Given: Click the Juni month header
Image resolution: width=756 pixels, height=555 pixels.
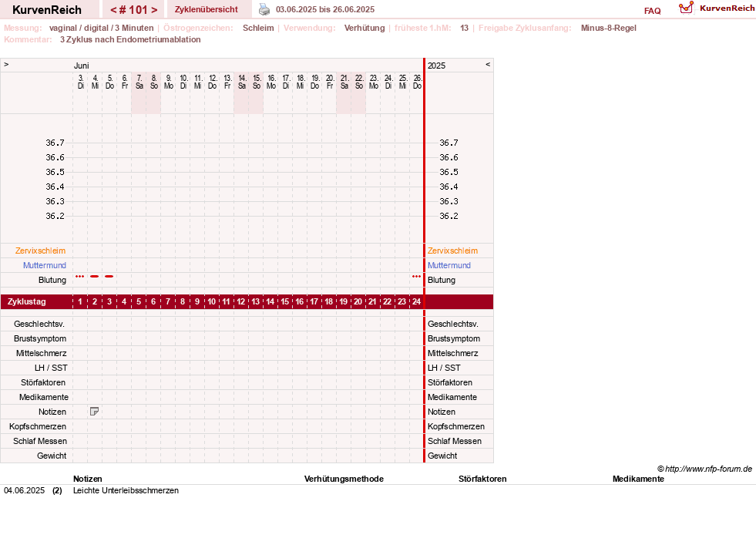Looking at the screenshot, I should tap(82, 66).
